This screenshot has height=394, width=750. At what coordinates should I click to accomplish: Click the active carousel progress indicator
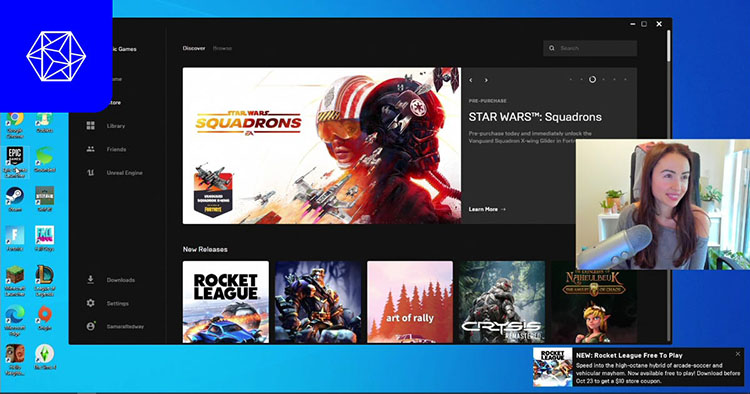(592, 79)
